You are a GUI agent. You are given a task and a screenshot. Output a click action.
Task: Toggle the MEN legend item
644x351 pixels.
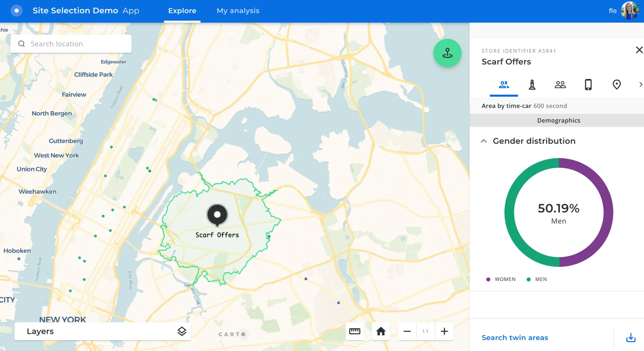(x=537, y=279)
